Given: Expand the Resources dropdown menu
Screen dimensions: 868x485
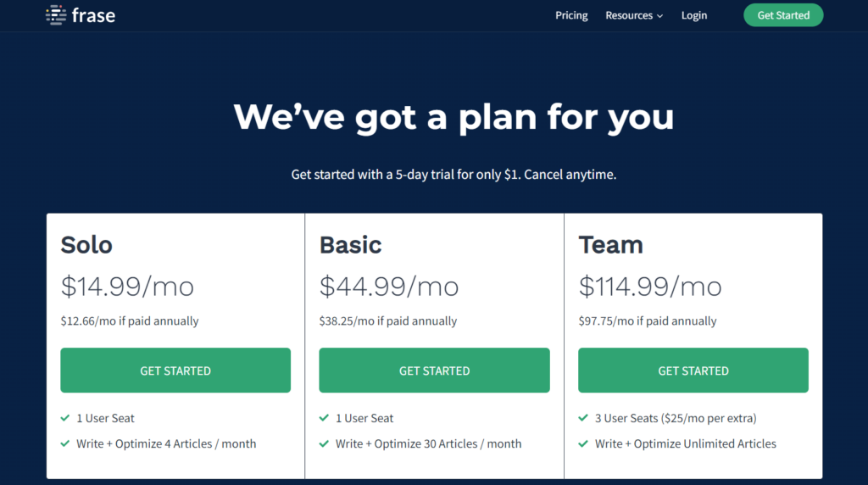Looking at the screenshot, I should 634,15.
